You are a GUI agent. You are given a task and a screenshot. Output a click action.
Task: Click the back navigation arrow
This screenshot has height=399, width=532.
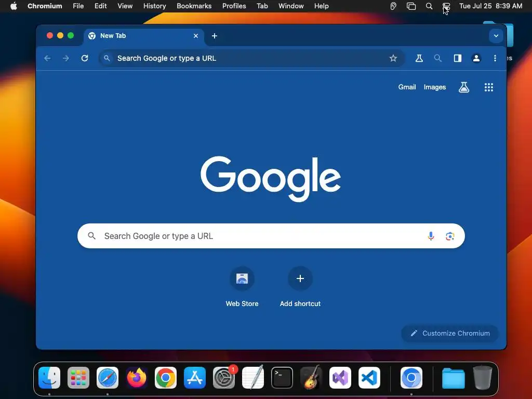pos(47,58)
